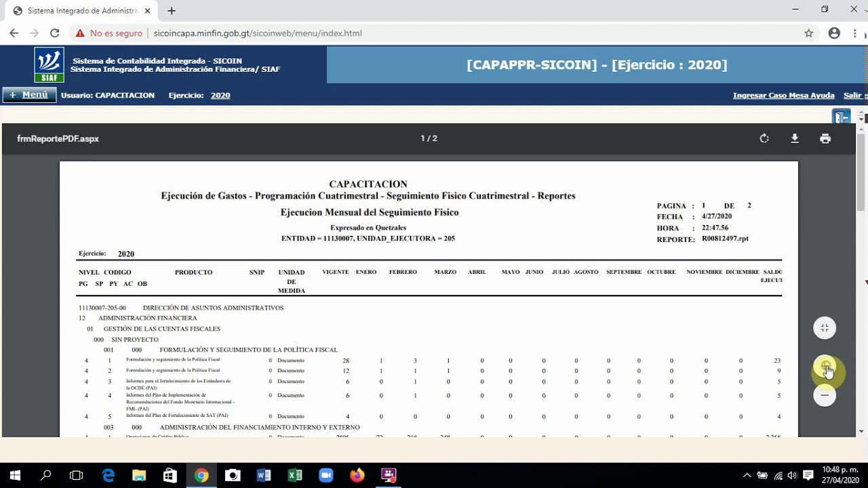The width and height of the screenshot is (868, 488).
Task: Click the report ID 'R00812497.rpt'
Action: click(725, 239)
